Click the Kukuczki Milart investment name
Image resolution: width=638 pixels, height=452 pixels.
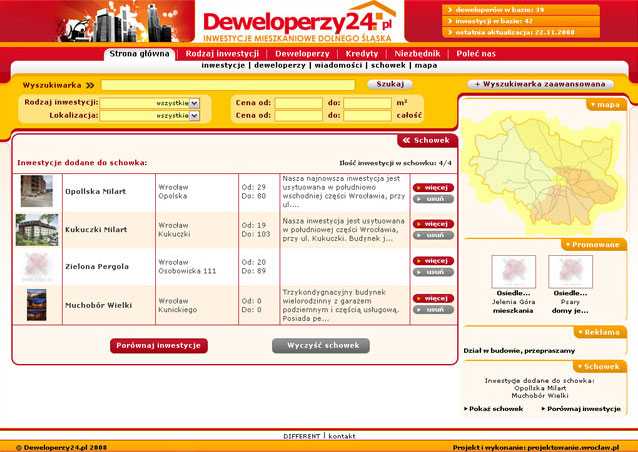[x=96, y=229]
